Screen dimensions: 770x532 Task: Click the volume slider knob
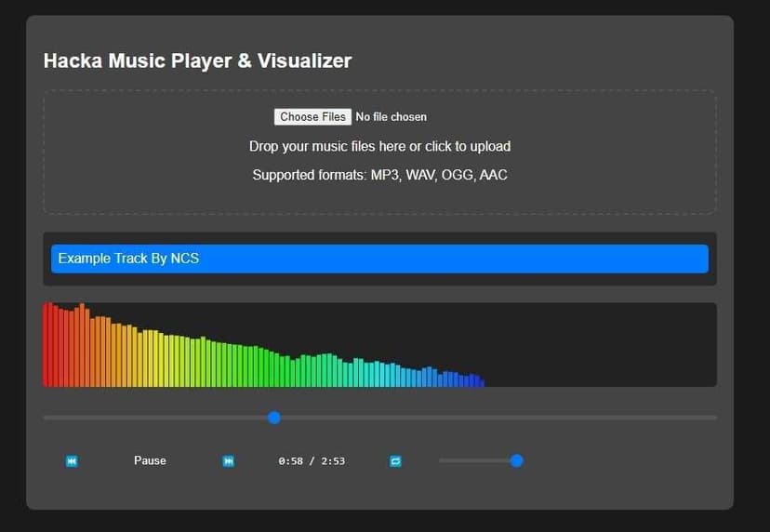coord(517,460)
